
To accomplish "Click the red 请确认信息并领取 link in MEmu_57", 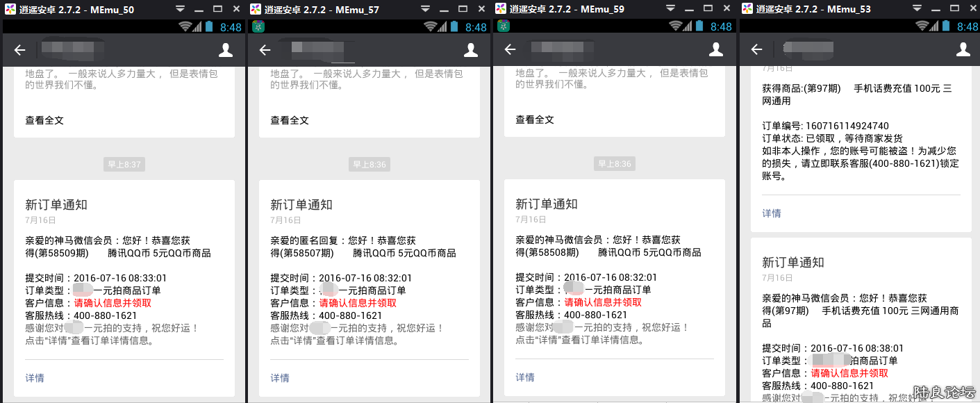I will tap(356, 302).
